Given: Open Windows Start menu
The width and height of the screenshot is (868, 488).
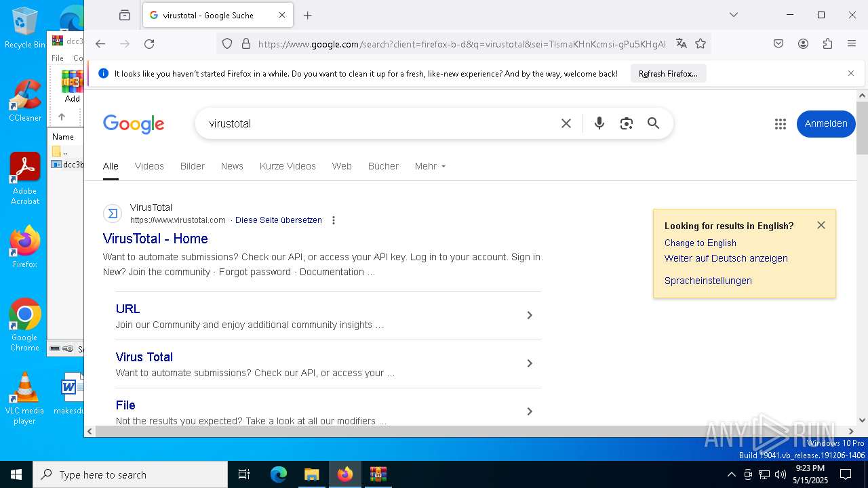Looking at the screenshot, I should (x=16, y=474).
